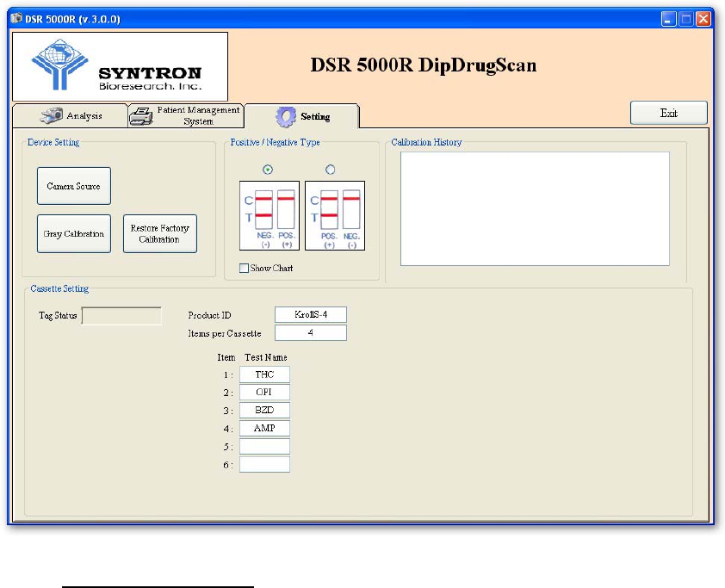Click the Product ID field KrollS-4
The height and width of the screenshot is (588, 725).
click(311, 315)
